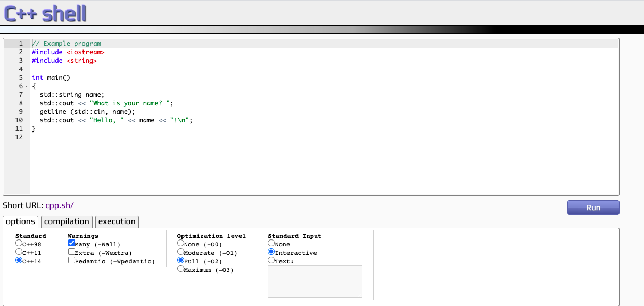Click the standard input text box
Image resolution: width=644 pixels, height=306 pixels.
tap(315, 281)
